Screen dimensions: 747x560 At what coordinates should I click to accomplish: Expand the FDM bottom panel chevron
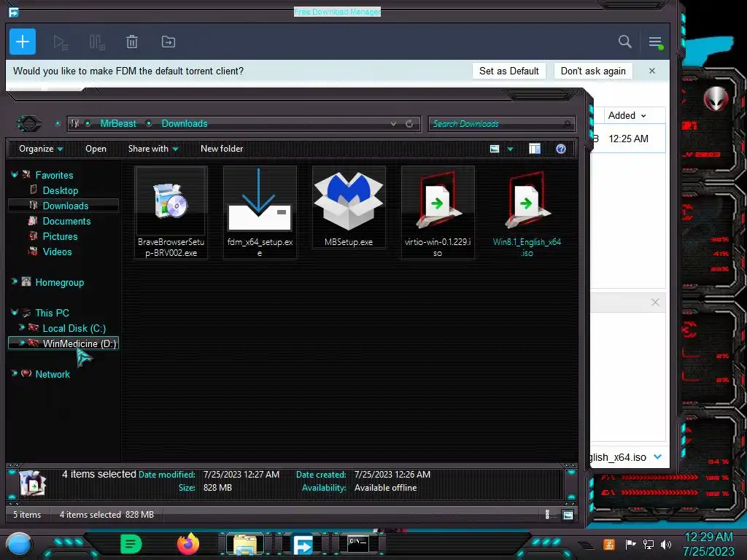click(657, 456)
